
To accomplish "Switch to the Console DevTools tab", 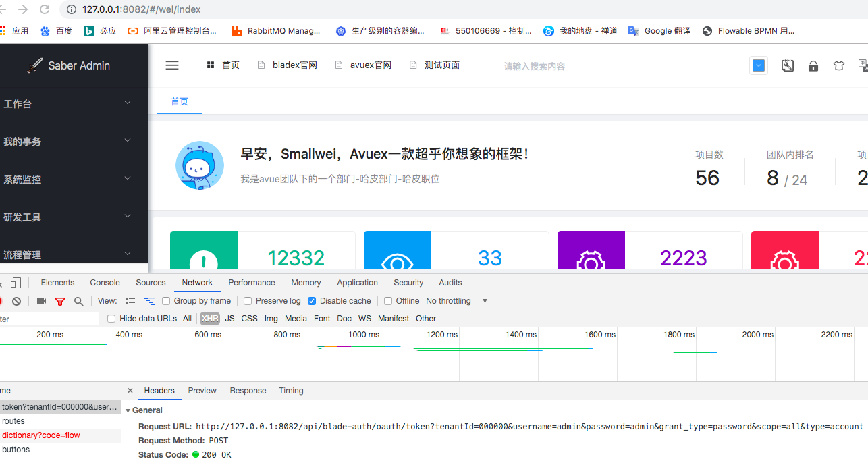I will click(x=105, y=283).
